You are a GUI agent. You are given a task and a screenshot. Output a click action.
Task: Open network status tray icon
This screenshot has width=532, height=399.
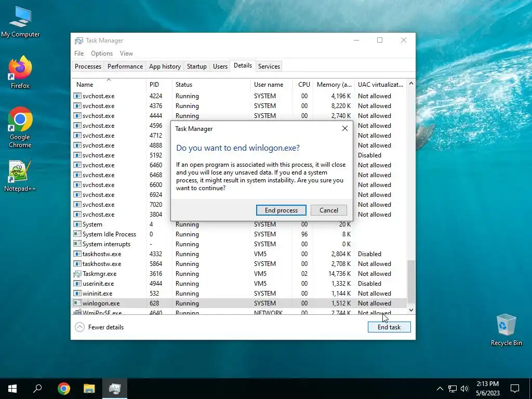[x=453, y=389]
